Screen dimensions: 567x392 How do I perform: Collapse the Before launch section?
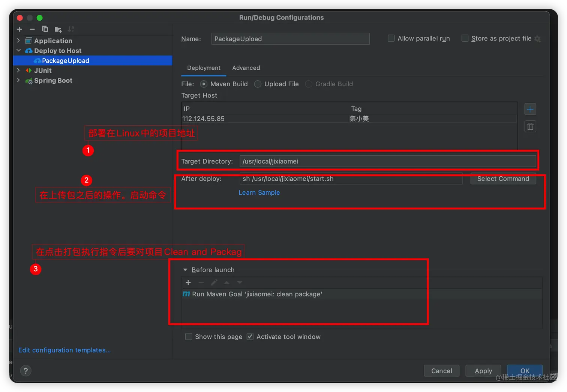click(x=185, y=270)
